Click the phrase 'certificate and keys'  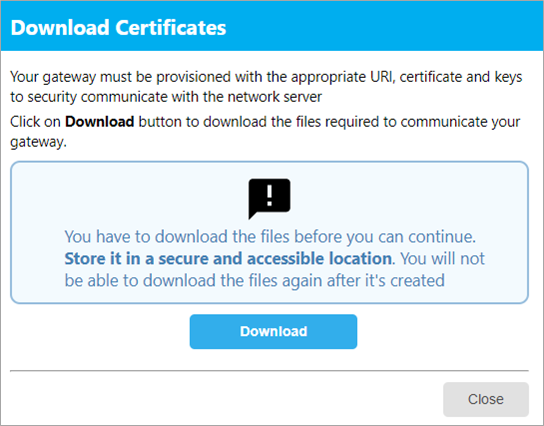tap(461, 77)
